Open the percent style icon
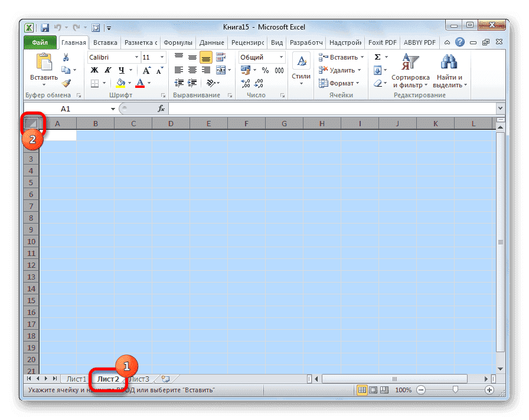The width and height of the screenshot is (529, 420). click(x=266, y=70)
